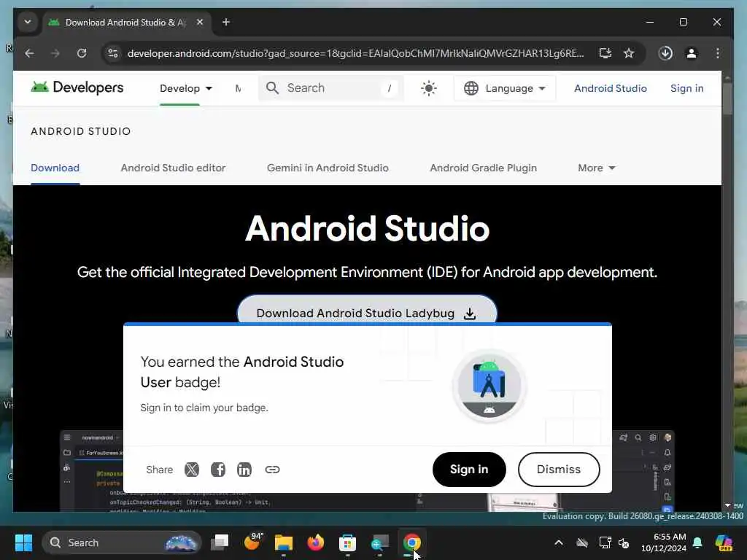
Task: Install app icon in address bar
Action: [x=605, y=52]
